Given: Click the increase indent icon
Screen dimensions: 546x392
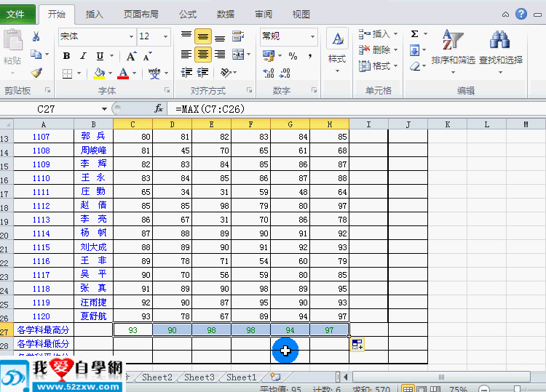Looking at the screenshot, I should click(x=202, y=72).
